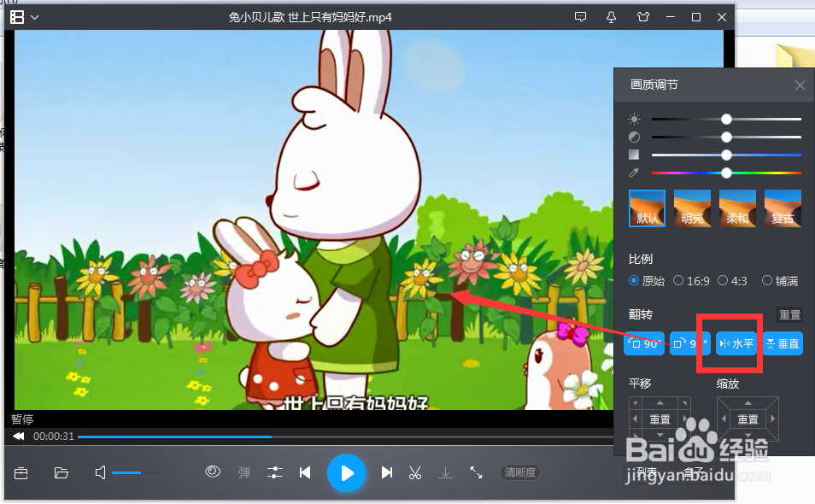
Task: Open the 清晰度 quality selector
Action: click(x=520, y=473)
